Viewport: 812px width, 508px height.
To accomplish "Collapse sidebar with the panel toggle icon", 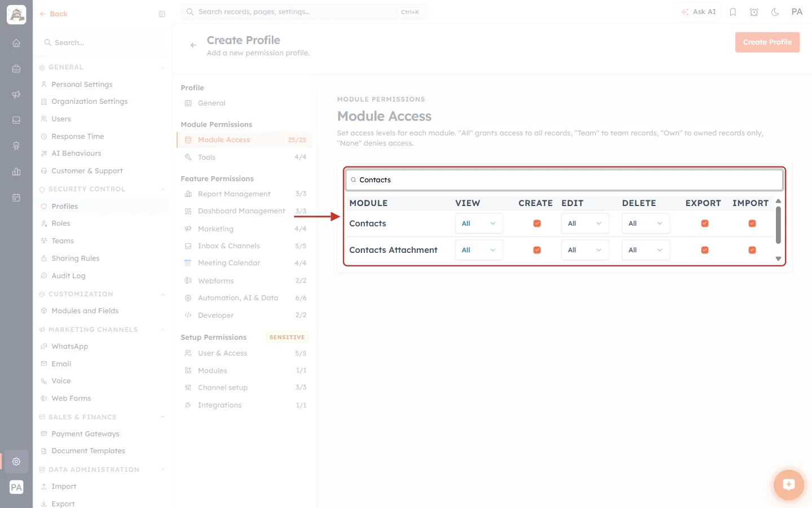I will (162, 14).
